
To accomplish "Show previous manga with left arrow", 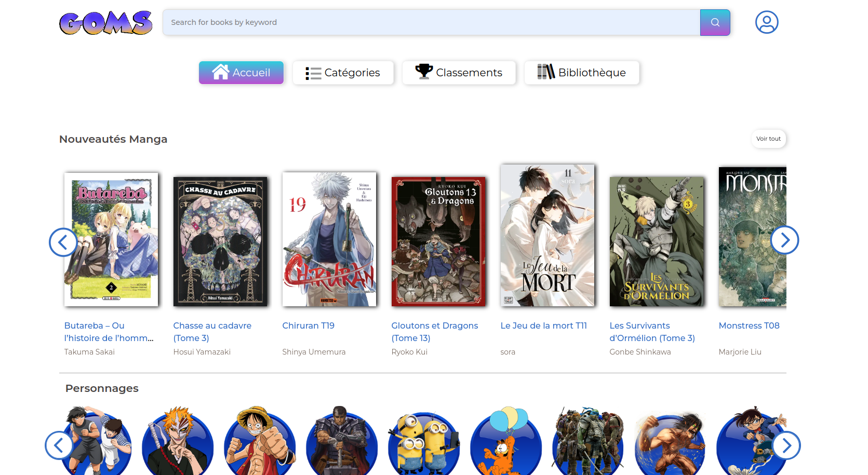I will pos(63,242).
